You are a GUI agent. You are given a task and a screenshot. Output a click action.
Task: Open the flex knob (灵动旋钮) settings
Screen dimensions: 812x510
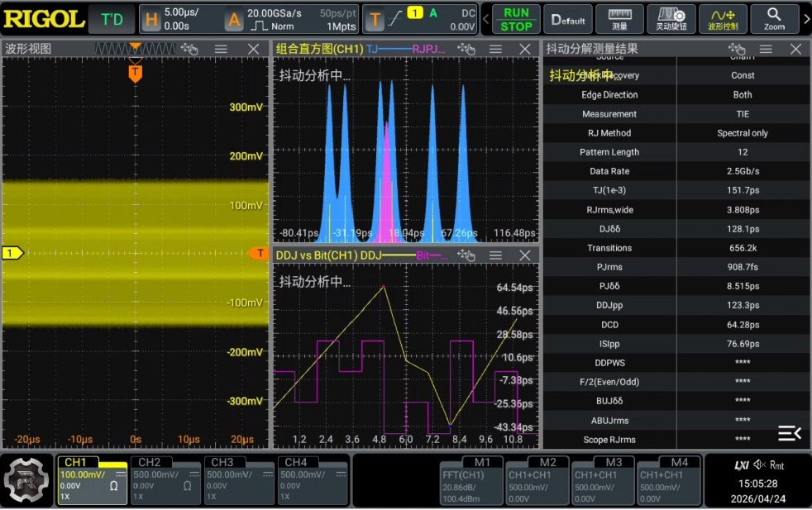click(x=671, y=19)
